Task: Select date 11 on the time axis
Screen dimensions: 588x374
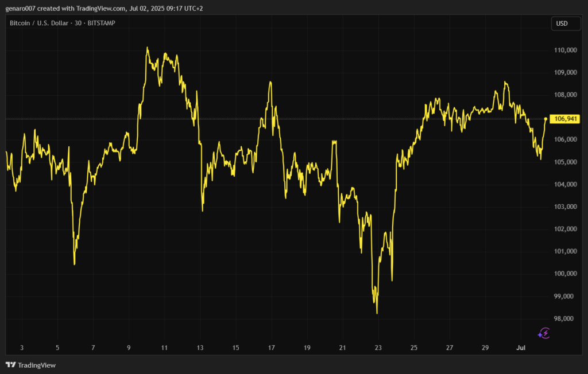Action: [x=164, y=348]
